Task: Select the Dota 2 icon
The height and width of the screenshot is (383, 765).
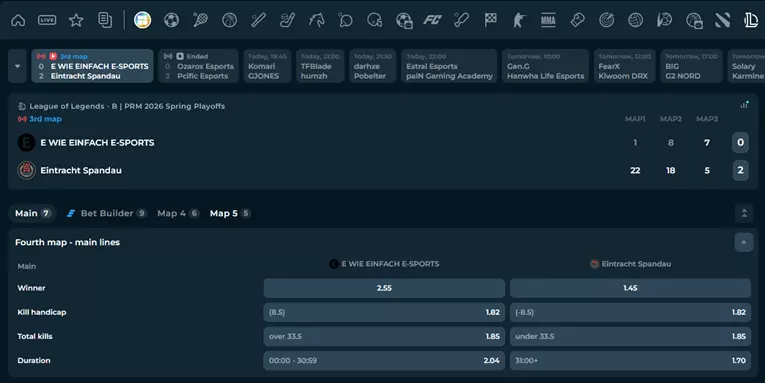Action: coord(723,20)
